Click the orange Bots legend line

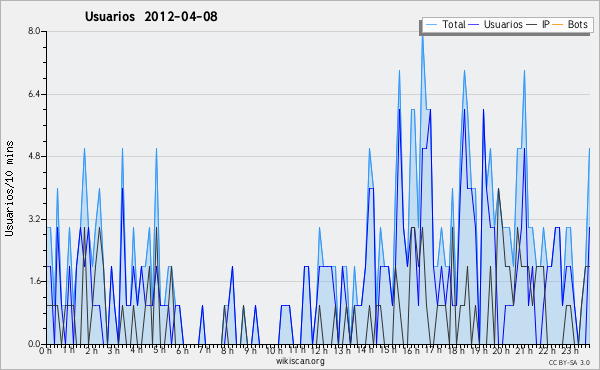(558, 25)
